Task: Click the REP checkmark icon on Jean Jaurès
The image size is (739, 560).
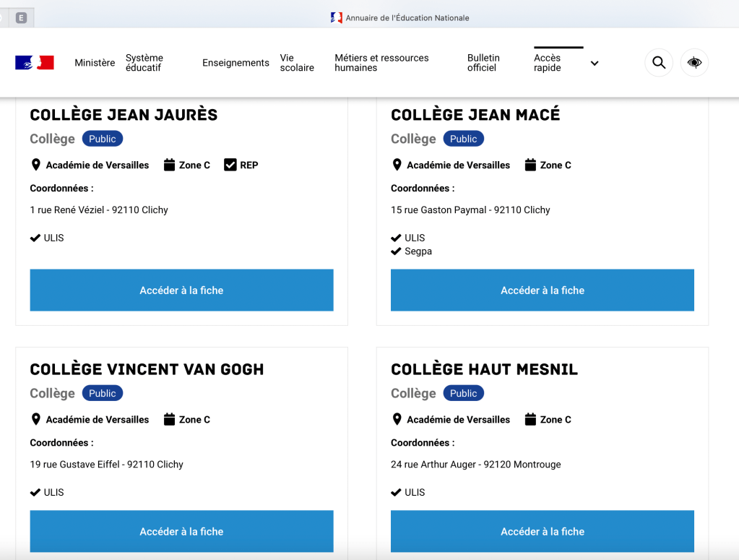Action: [230, 165]
